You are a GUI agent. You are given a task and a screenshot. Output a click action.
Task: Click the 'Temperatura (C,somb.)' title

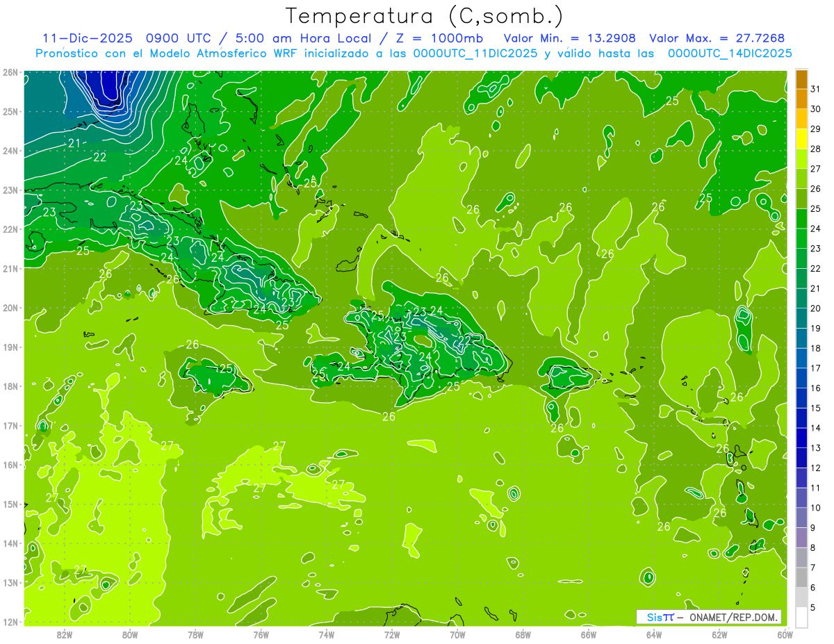tap(425, 16)
